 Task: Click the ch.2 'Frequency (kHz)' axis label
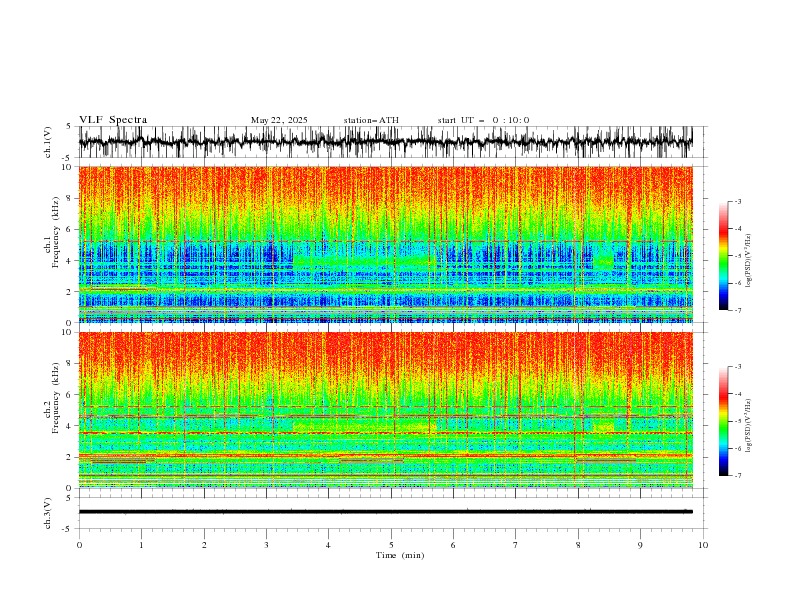click(x=56, y=398)
